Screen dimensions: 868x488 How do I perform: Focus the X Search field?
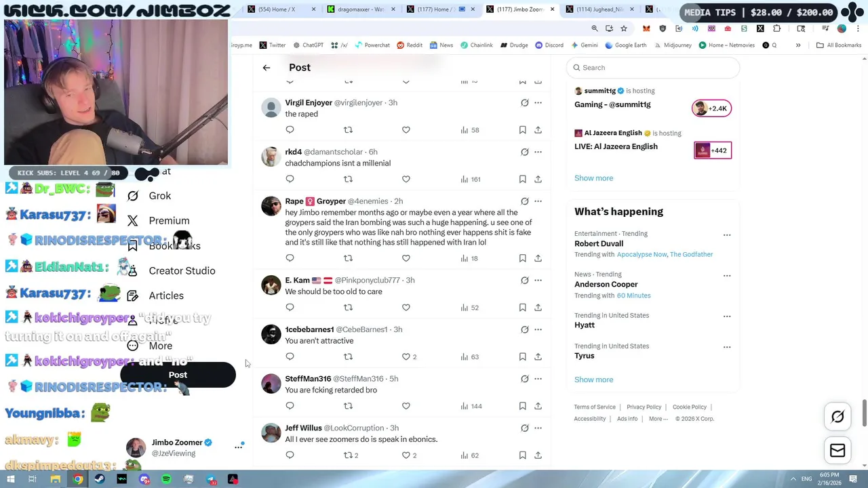pyautogui.click(x=652, y=68)
